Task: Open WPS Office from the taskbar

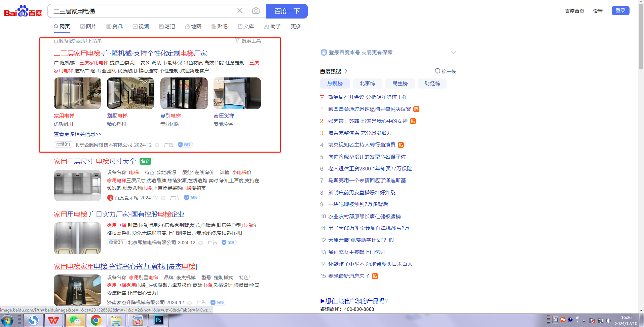Action: point(53,320)
